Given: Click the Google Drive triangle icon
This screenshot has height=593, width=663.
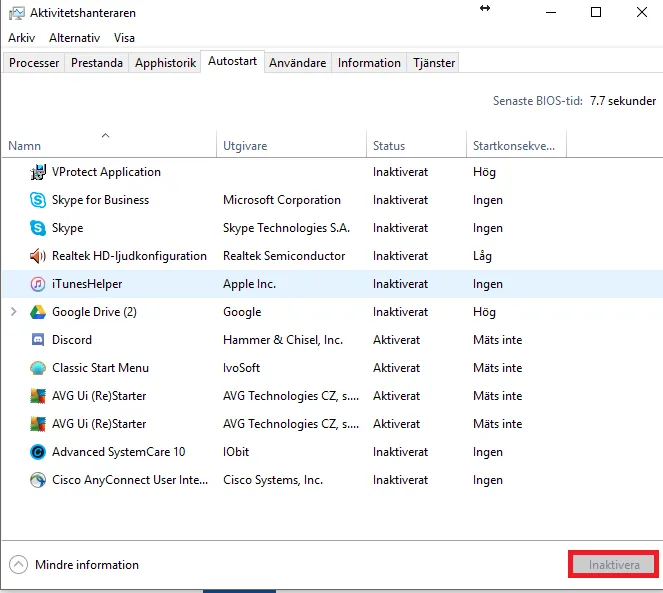Looking at the screenshot, I should (38, 312).
